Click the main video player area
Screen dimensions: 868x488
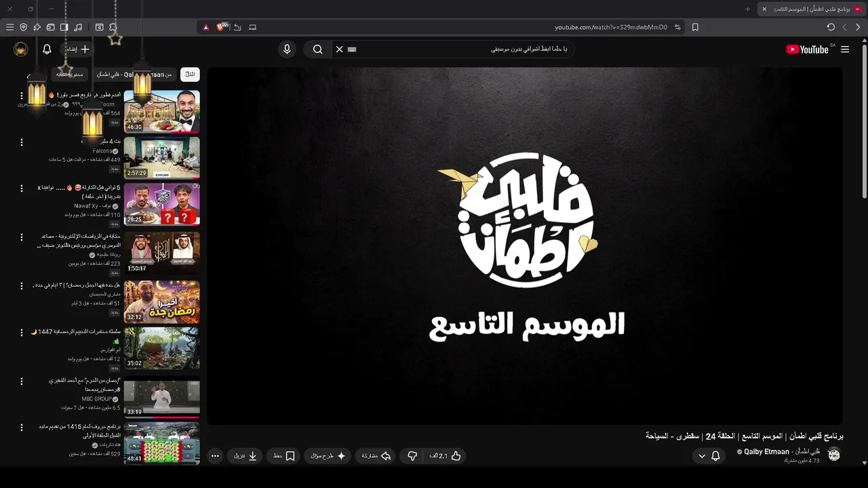525,246
